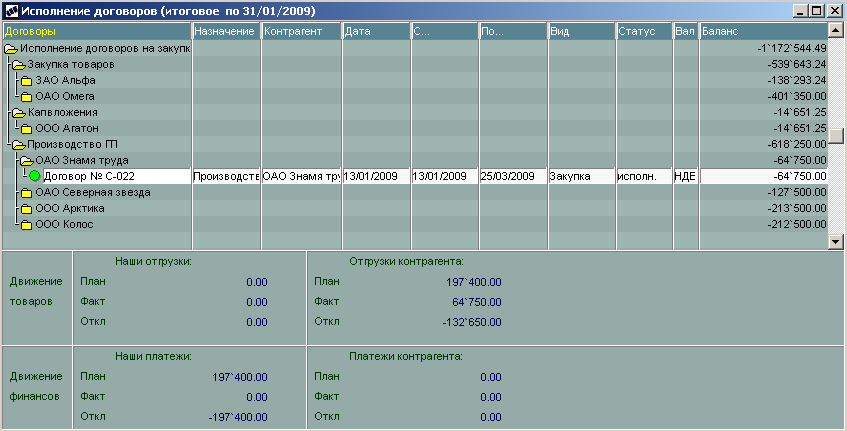Viewport: 847px width, 431px height.
Task: Select the Производство ГП node
Action: point(72,144)
